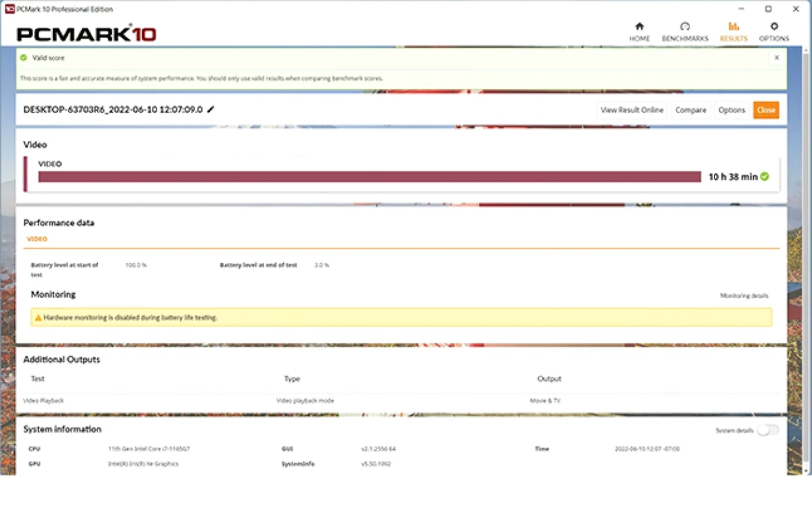Click the Battery level at end value
The width and height of the screenshot is (812, 508).
click(322, 265)
